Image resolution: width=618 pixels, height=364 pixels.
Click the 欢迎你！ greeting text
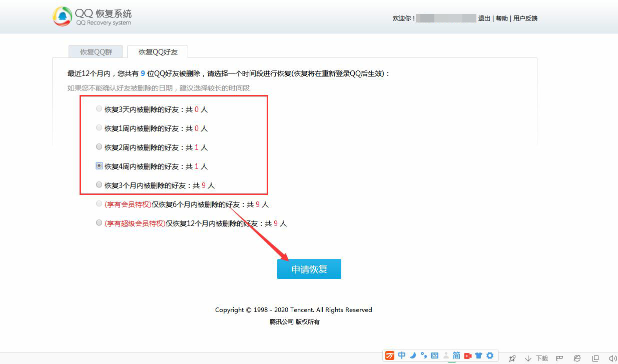tap(404, 18)
